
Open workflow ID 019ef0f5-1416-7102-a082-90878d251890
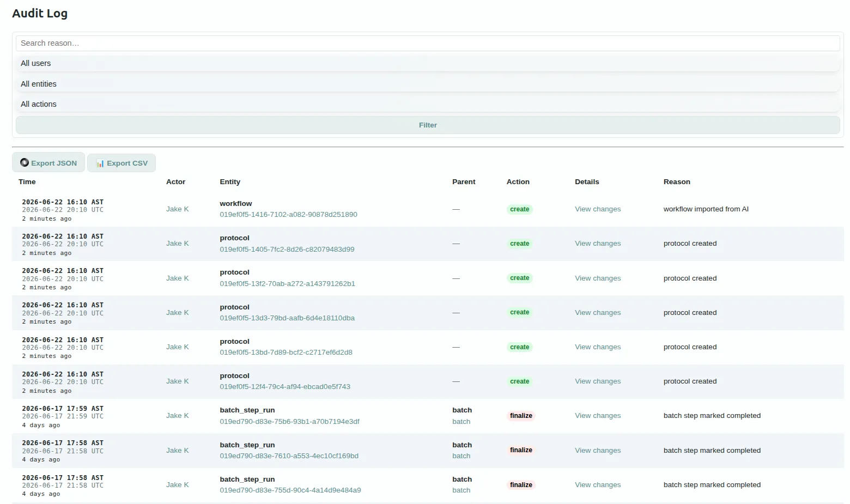(288, 215)
